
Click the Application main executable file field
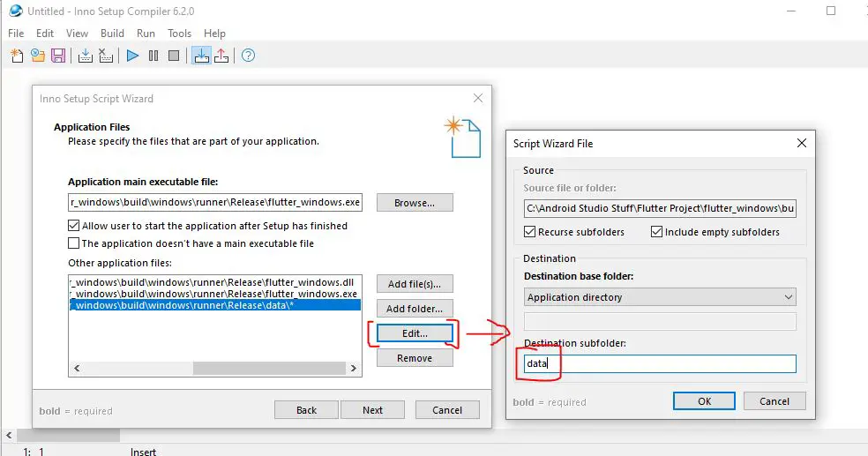click(214, 202)
